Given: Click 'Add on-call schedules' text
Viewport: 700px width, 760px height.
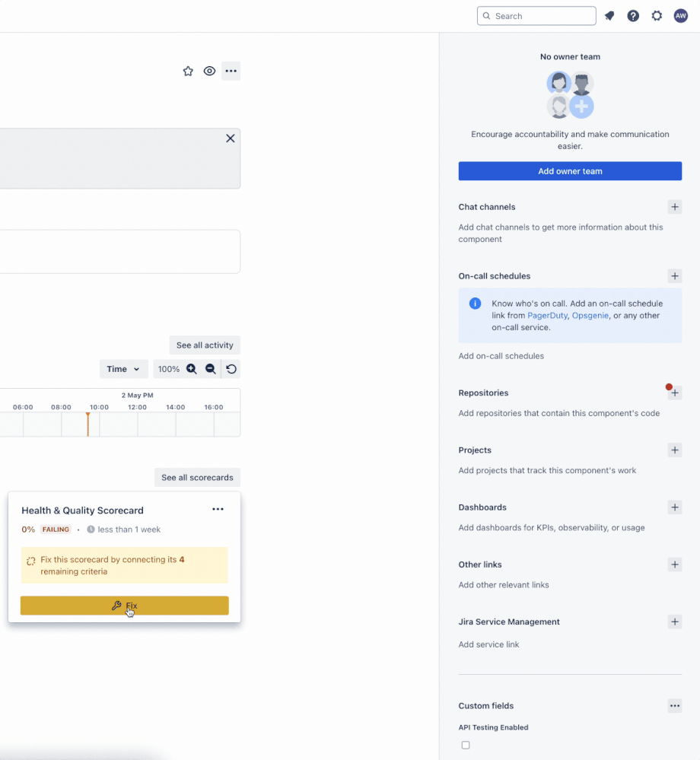Looking at the screenshot, I should point(501,356).
